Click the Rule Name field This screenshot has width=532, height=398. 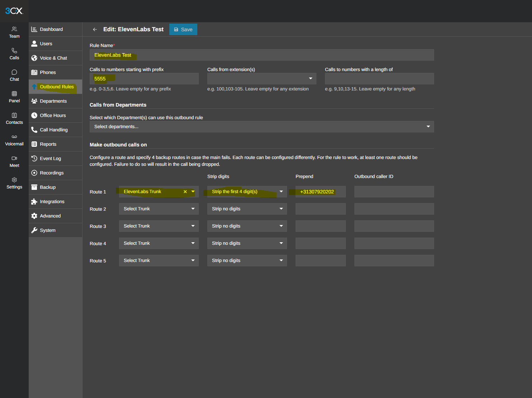coord(262,55)
